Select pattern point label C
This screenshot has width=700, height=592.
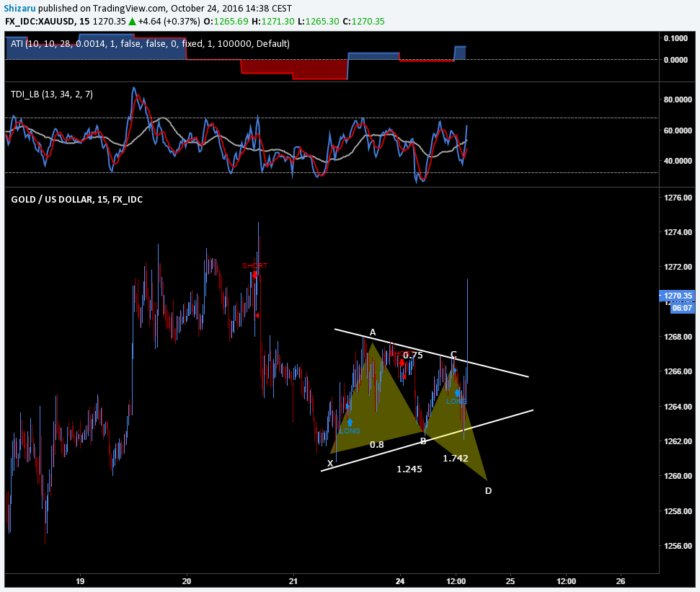pos(453,355)
